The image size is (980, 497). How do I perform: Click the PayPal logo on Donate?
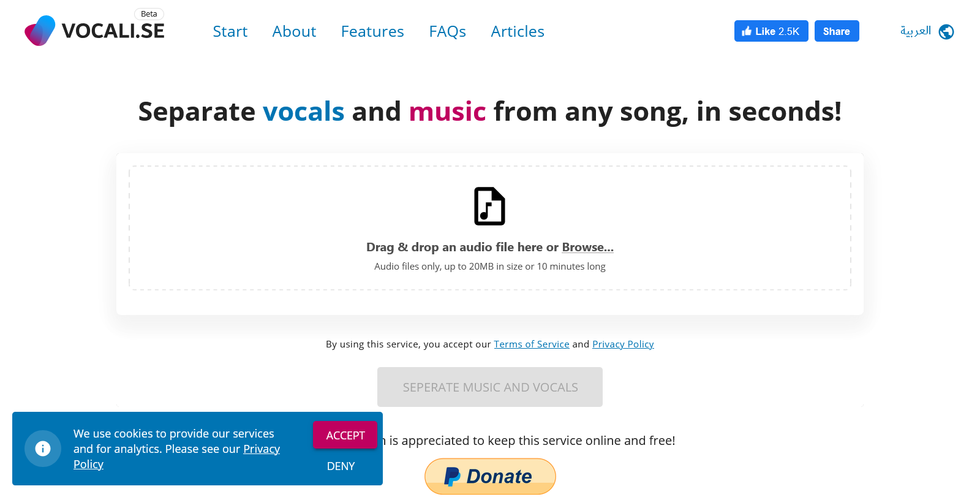coord(452,476)
